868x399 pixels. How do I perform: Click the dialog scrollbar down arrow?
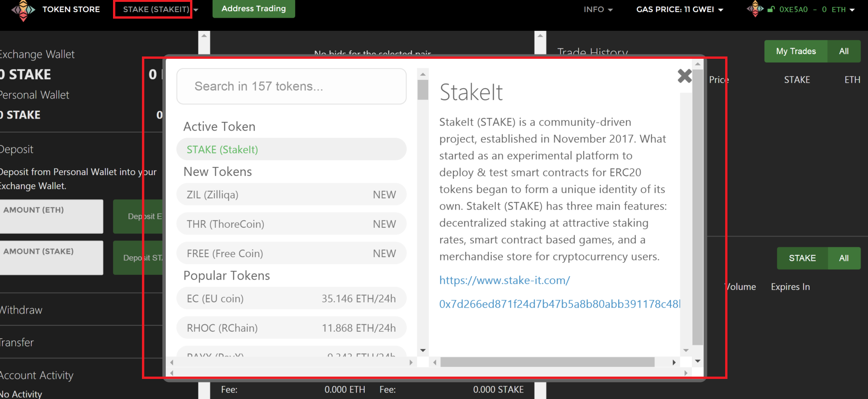coord(698,361)
